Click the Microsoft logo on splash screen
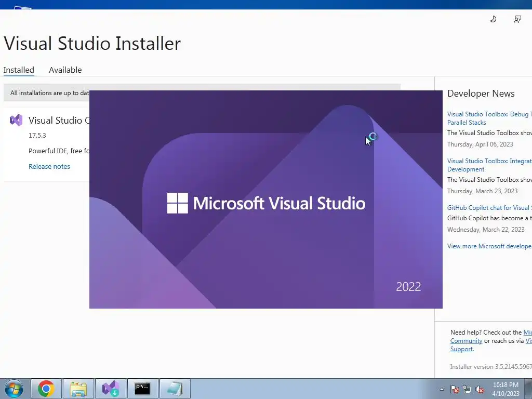The image size is (532, 399). [178, 203]
